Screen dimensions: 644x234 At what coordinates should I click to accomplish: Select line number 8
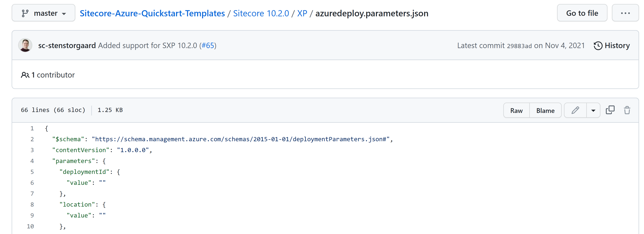32,204
